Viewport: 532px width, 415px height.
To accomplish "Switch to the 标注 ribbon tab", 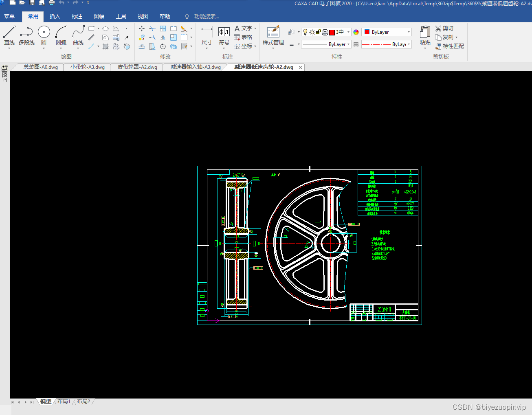I will (x=77, y=16).
